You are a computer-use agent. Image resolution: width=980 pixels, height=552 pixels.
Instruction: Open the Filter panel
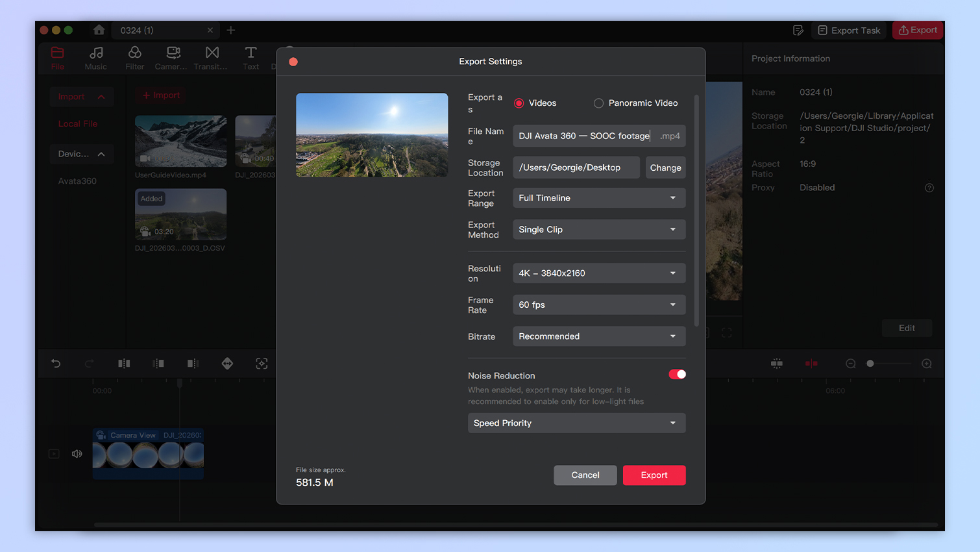[x=134, y=58]
